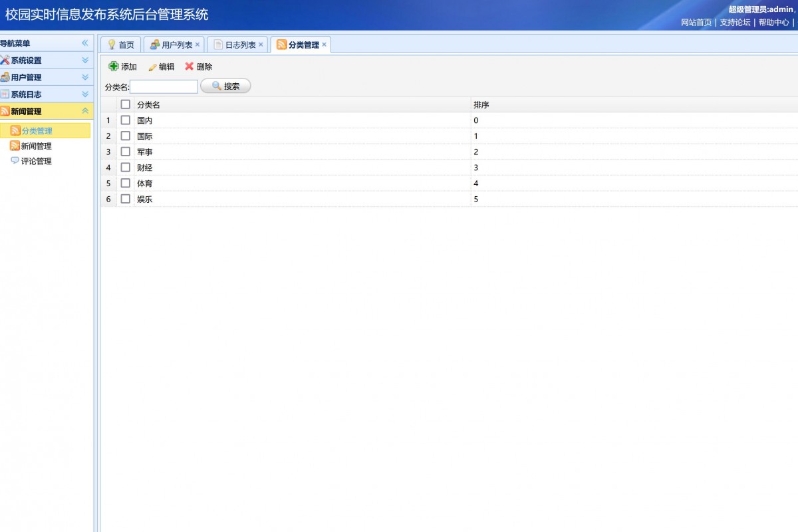Image resolution: width=798 pixels, height=532 pixels.
Task: Select 分类管理 in the sidebar menu
Action: (x=40, y=130)
